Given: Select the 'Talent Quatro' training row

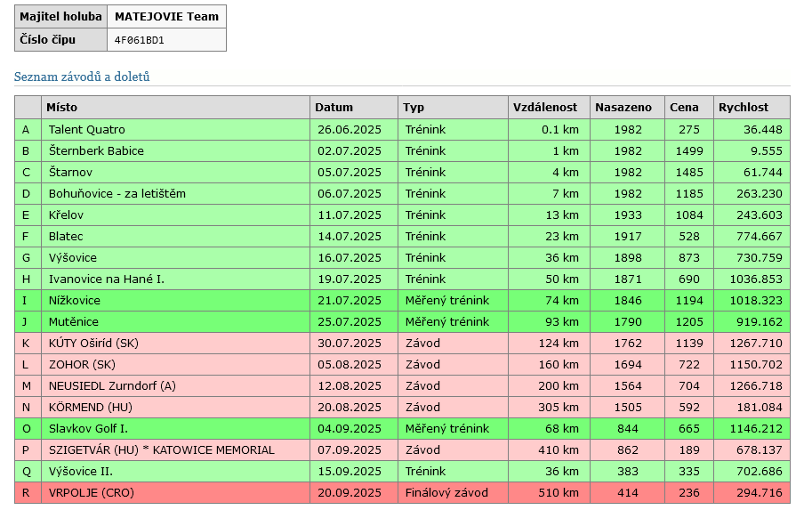Looking at the screenshot, I should [87, 130].
